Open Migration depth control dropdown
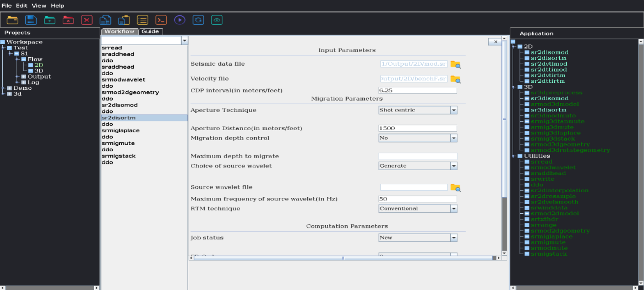This screenshot has height=290, width=644. click(x=454, y=138)
